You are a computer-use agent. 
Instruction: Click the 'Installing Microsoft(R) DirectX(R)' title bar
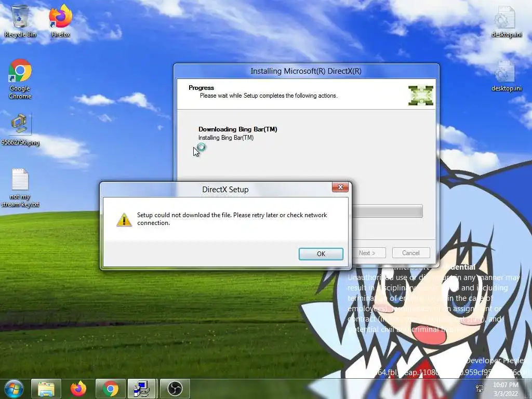[306, 71]
